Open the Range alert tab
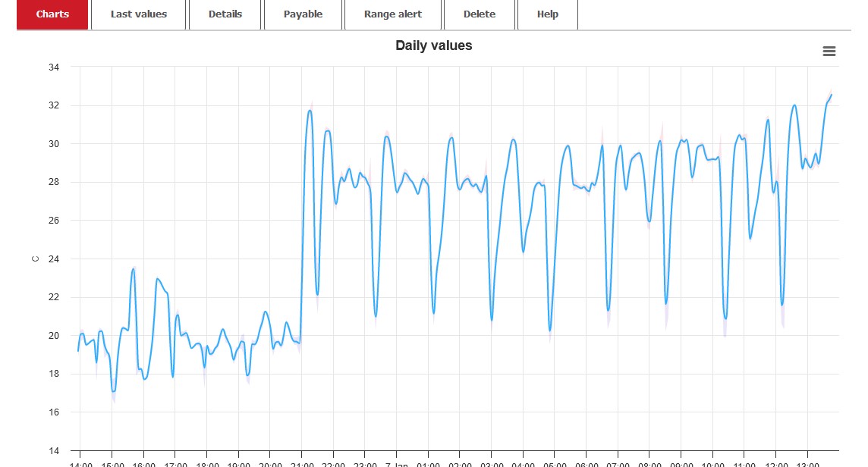The image size is (868, 467). 392,14
